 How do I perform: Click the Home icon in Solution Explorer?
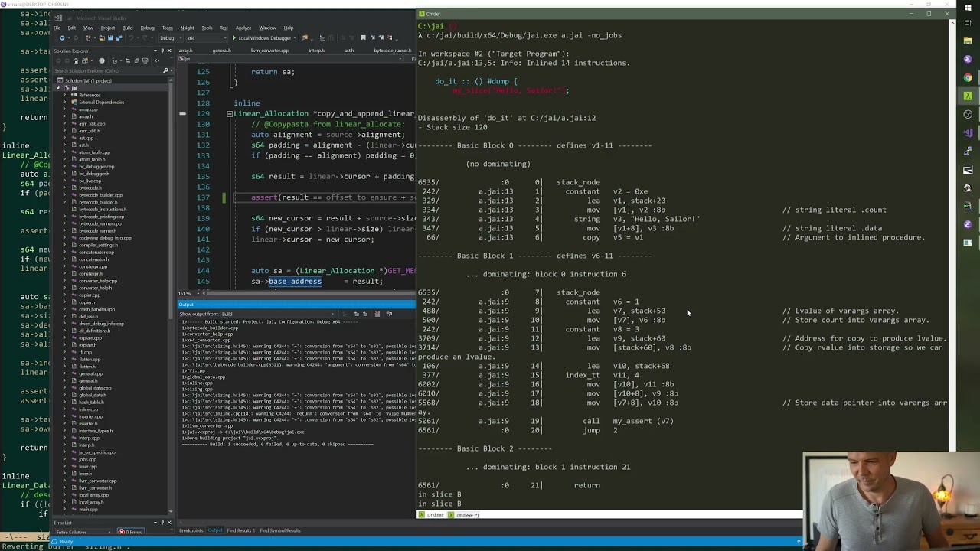tap(76, 60)
